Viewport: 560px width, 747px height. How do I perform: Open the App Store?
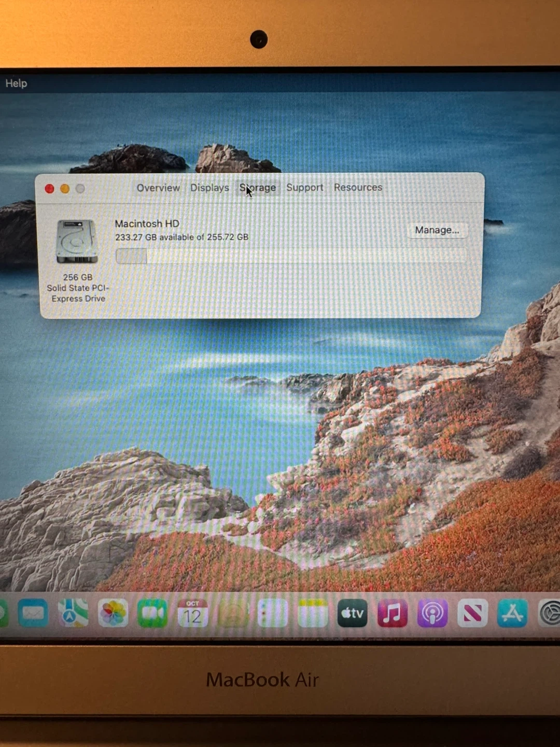[512, 614]
